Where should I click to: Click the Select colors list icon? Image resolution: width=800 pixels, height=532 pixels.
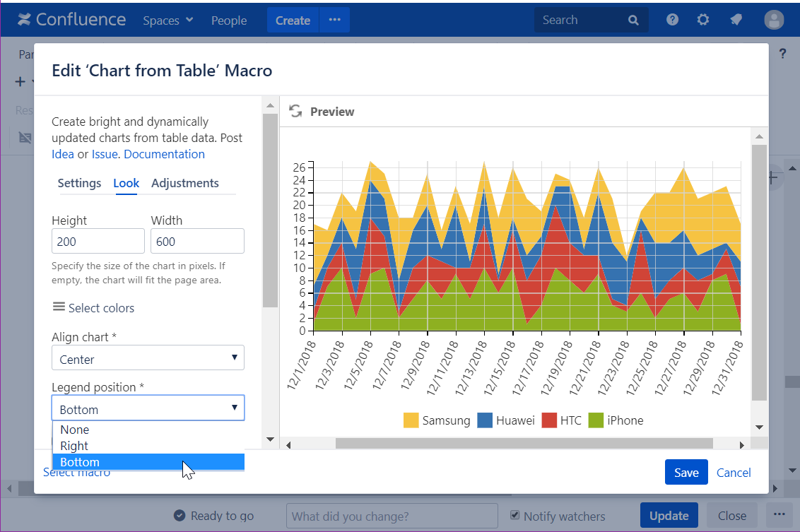59,307
